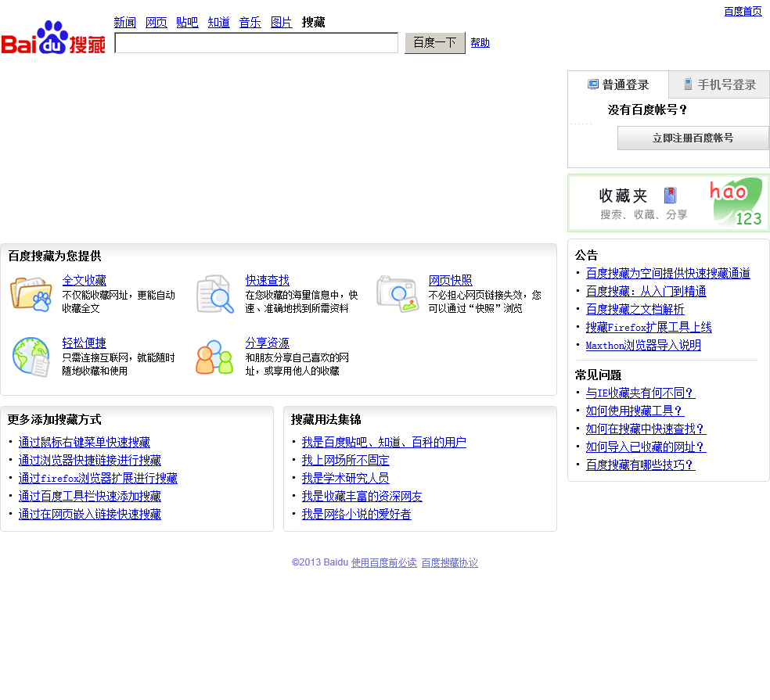
Task: Open 百度搜藏协议 footer link
Action: coord(449,562)
